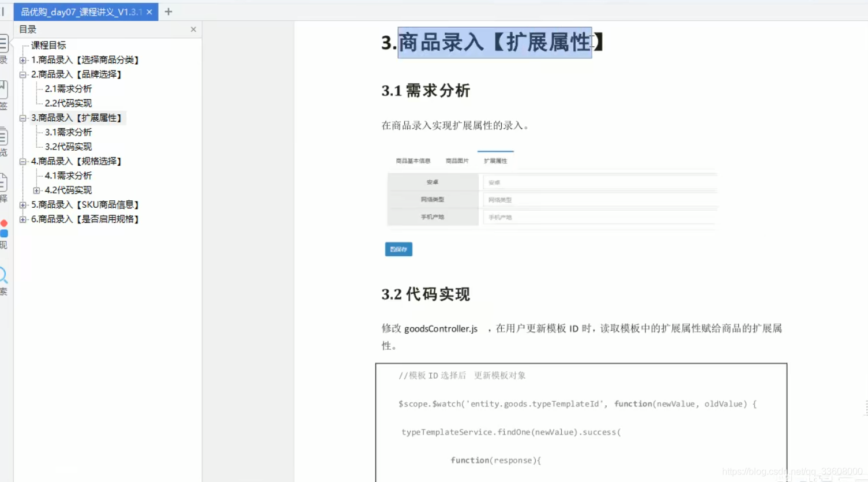Close the 品优购_day07 document tab
This screenshot has height=482, width=868.
149,12
